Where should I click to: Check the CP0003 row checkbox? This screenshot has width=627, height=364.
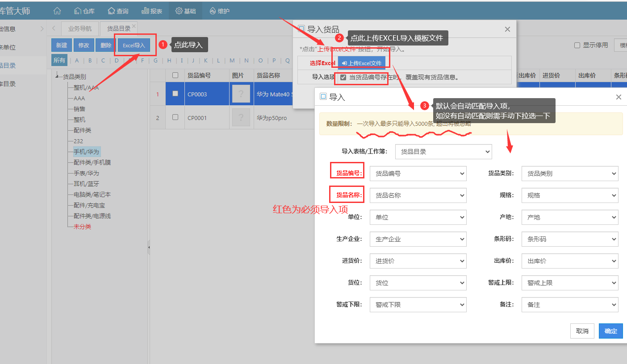click(175, 94)
